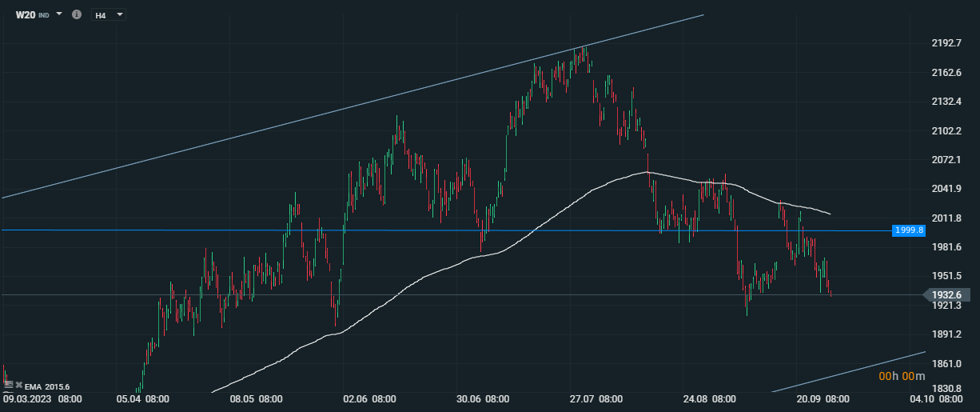Click the 24.08 08:00 time label
Viewport: 980px width, 412px height.
tap(710, 398)
